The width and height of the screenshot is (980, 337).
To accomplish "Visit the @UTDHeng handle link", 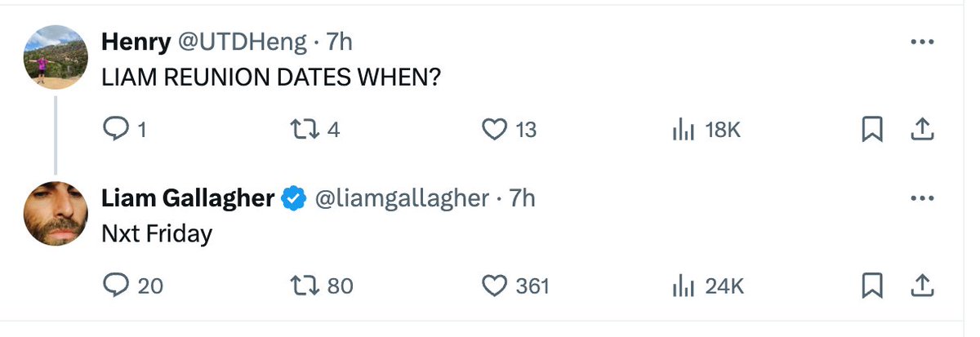I will [x=243, y=41].
